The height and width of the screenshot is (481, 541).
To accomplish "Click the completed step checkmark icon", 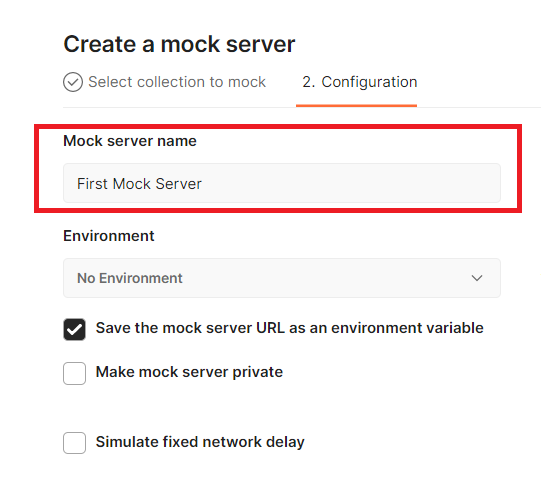I will click(73, 82).
